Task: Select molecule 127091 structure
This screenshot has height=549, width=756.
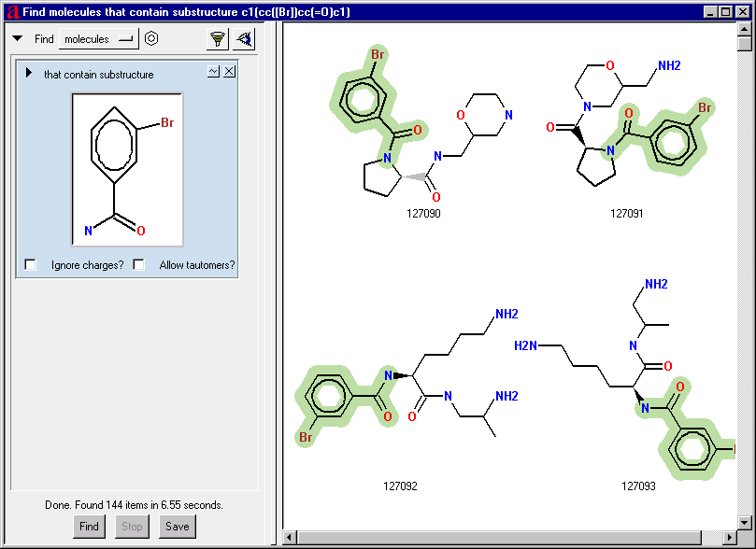Action: click(x=629, y=124)
